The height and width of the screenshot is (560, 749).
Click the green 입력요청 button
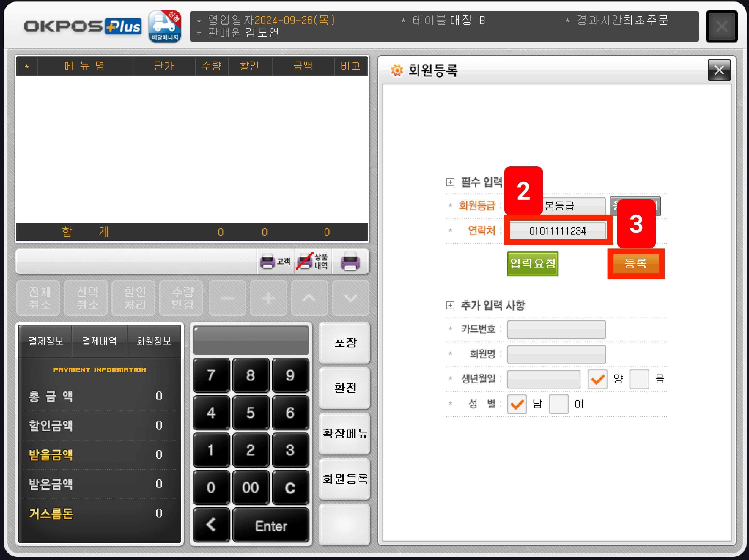[x=532, y=263]
